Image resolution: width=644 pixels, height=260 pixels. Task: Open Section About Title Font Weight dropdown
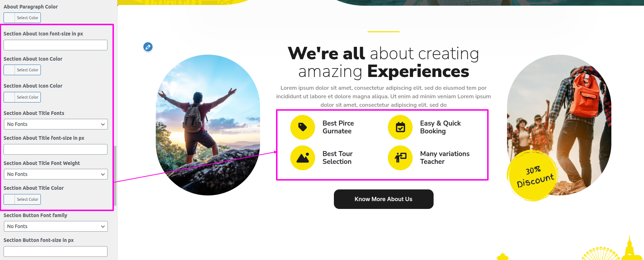56,174
